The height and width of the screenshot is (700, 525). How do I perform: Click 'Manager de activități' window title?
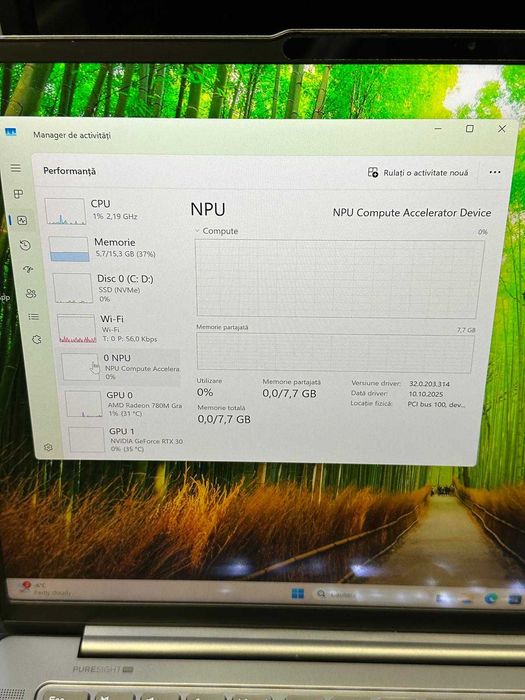(72, 135)
